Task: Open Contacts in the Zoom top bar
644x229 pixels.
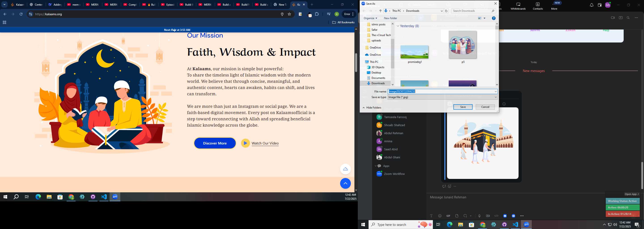Action: [x=538, y=6]
